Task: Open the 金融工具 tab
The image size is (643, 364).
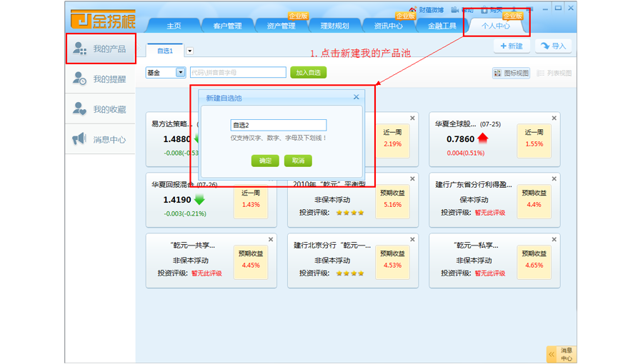Action: coord(442,26)
